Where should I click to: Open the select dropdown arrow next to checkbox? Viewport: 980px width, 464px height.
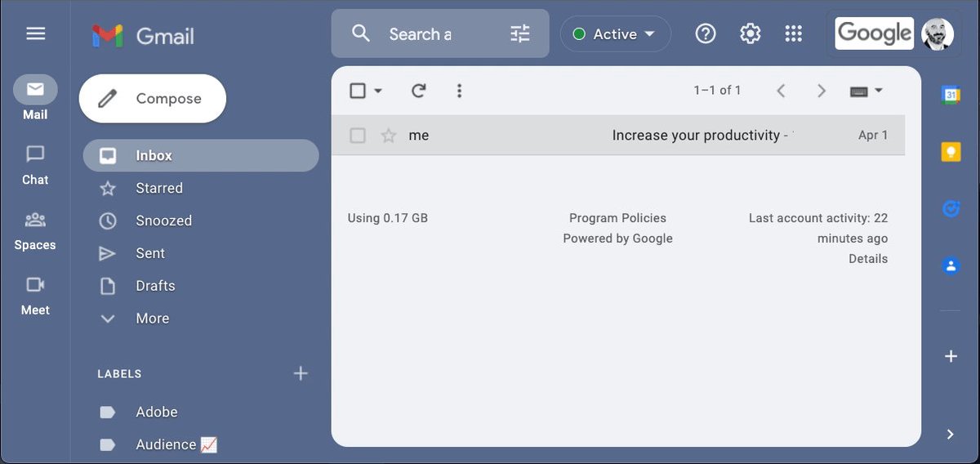click(378, 91)
